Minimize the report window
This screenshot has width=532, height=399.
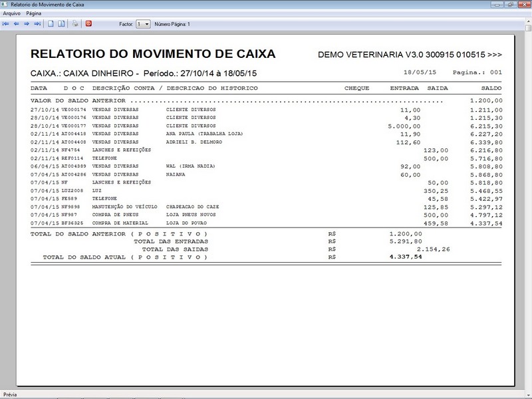click(497, 5)
